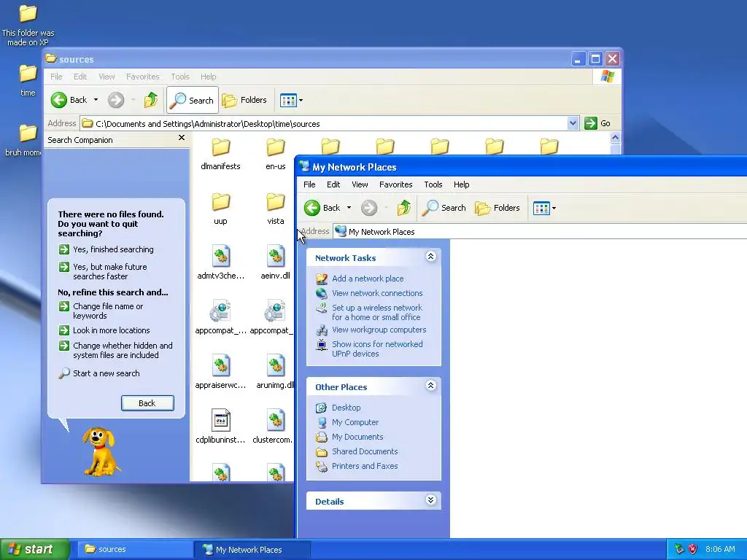747x560 pixels.
Task: Open Tools menu in My Network Places
Action: (433, 184)
